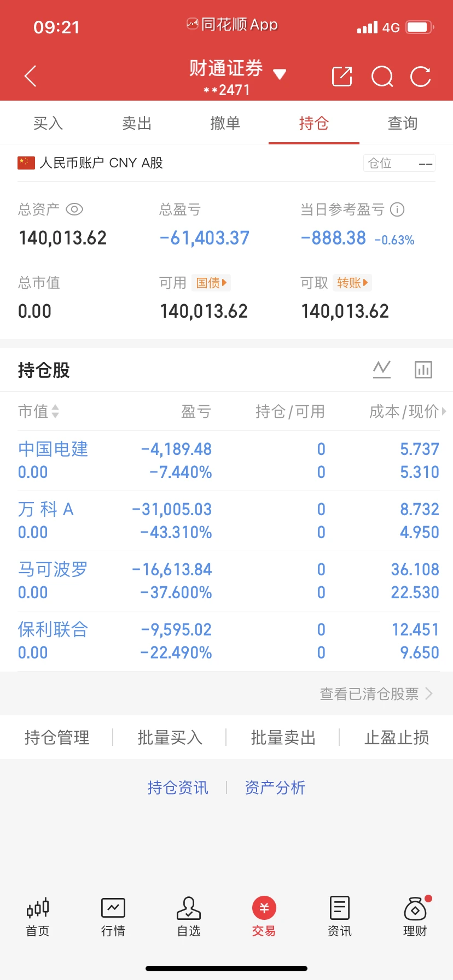This screenshot has height=980, width=453.
Task: Select the 持仓 tab
Action: tap(314, 123)
